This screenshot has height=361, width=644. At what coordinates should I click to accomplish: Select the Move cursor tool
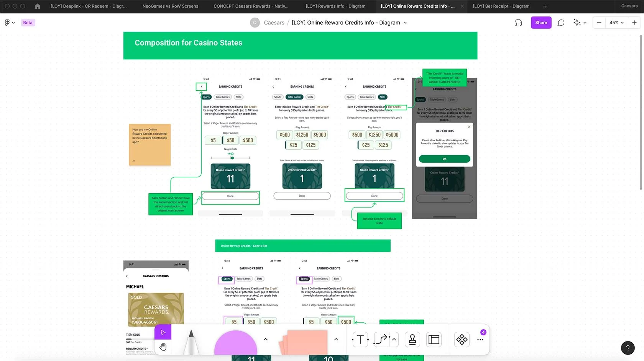click(163, 332)
